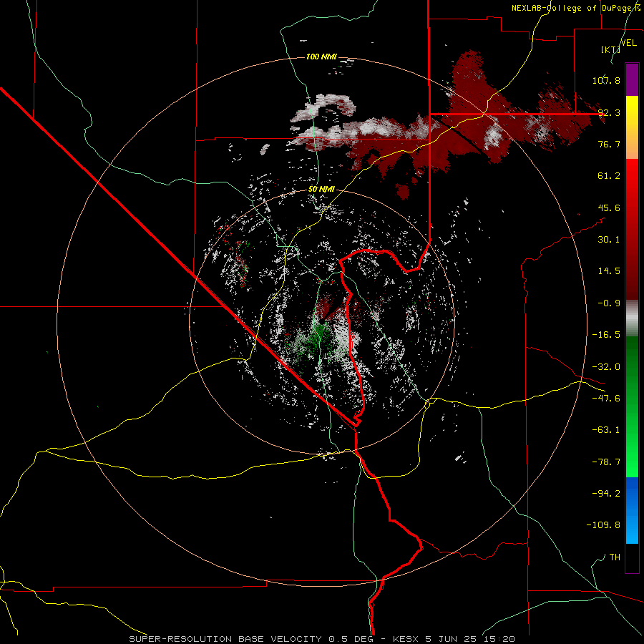Select the -109.8 velocity scale value
This screenshot has height=644, width=644.
tap(603, 525)
